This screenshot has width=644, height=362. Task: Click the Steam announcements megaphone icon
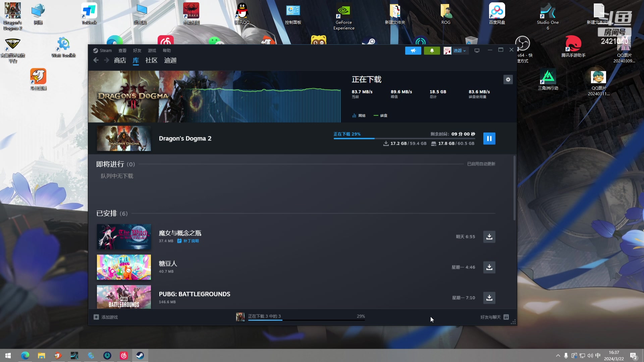(413, 51)
